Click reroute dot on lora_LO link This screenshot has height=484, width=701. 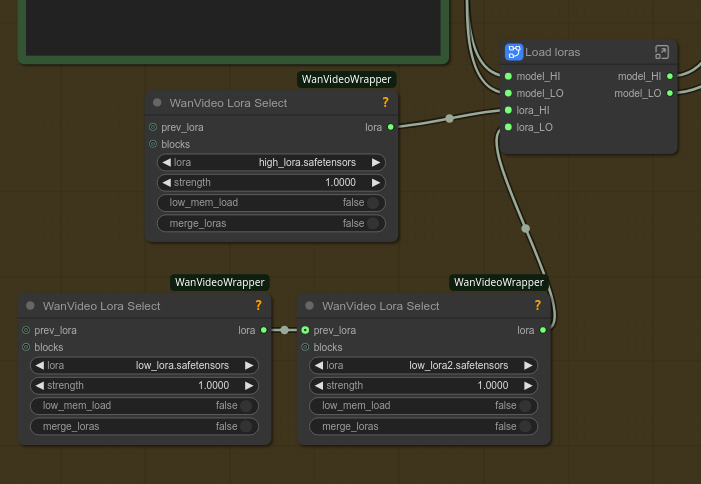click(526, 228)
